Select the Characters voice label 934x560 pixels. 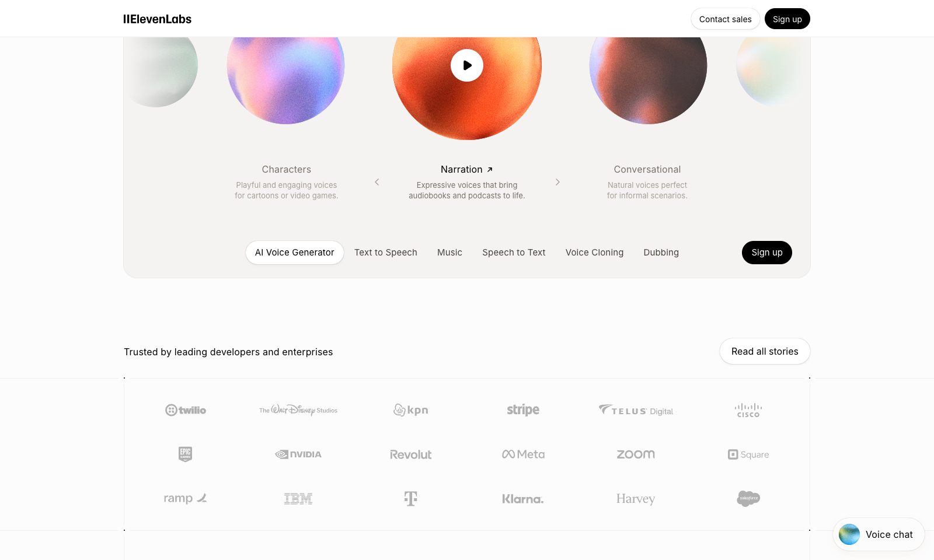point(286,169)
